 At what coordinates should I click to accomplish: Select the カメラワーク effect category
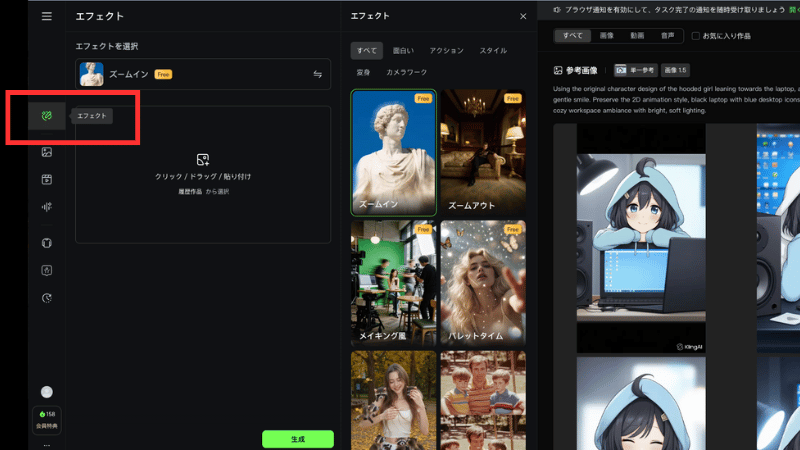click(x=406, y=72)
